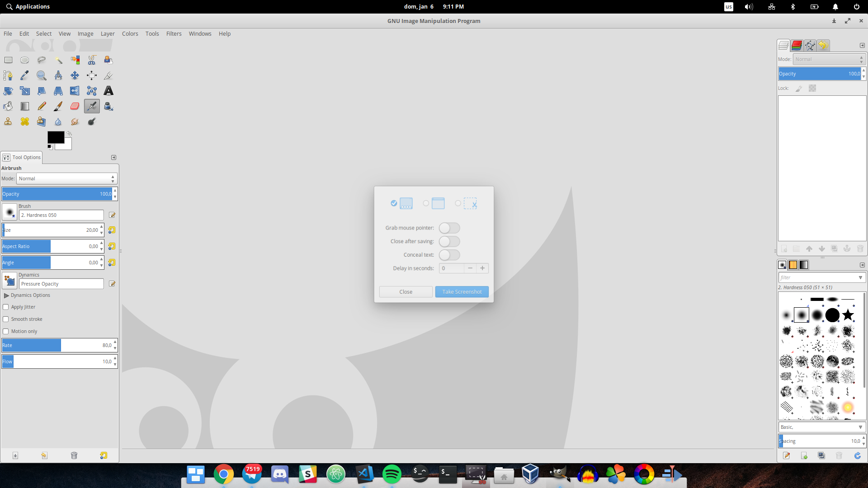Open Spotify from the dock
The width and height of the screenshot is (868, 488).
point(392,474)
